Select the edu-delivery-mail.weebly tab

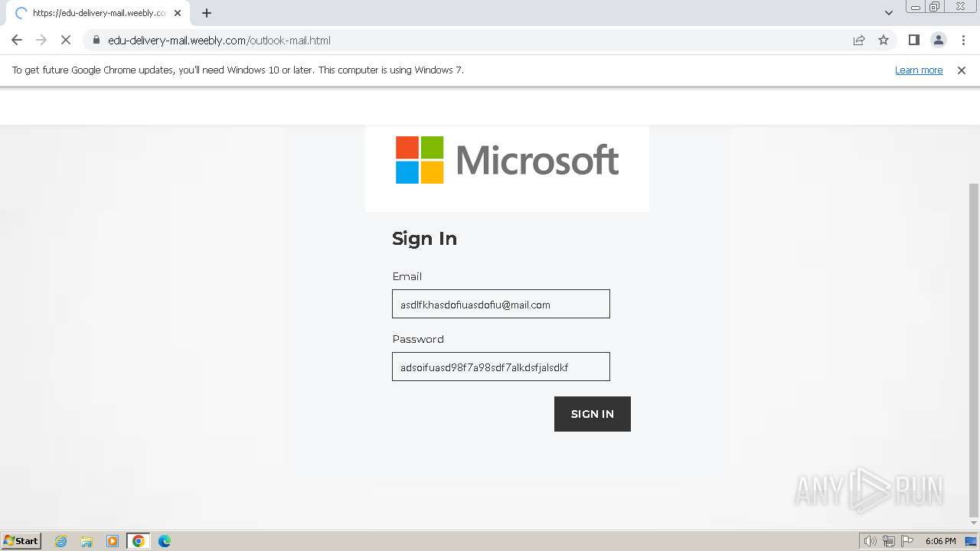pos(97,13)
